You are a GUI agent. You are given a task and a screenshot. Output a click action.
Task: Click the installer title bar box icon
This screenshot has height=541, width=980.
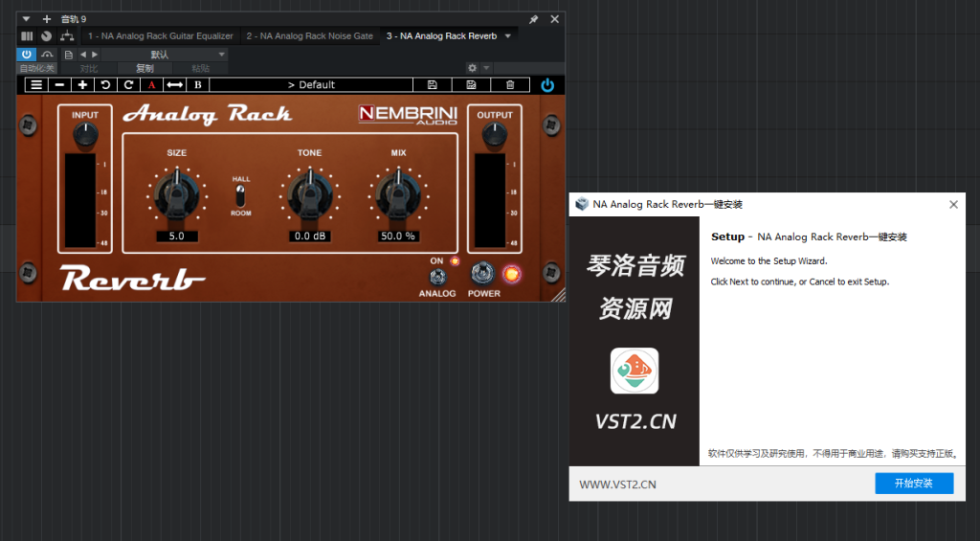(582, 205)
